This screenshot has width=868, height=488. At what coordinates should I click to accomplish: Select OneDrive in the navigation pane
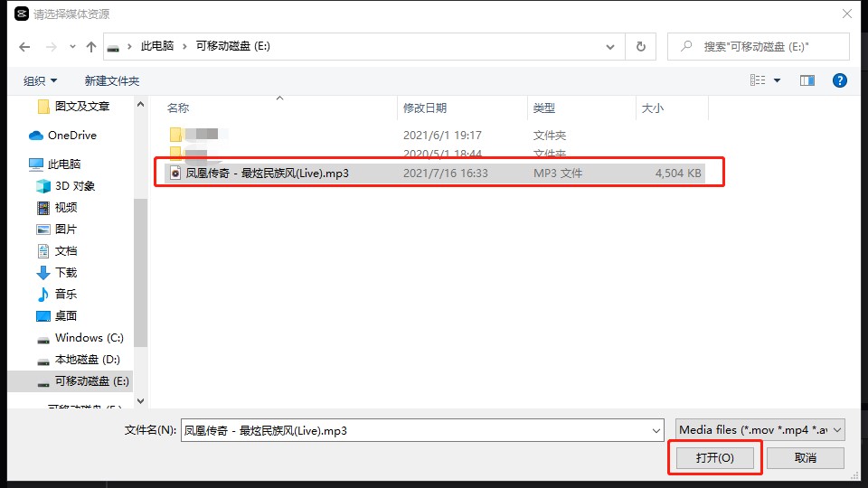pyautogui.click(x=63, y=135)
